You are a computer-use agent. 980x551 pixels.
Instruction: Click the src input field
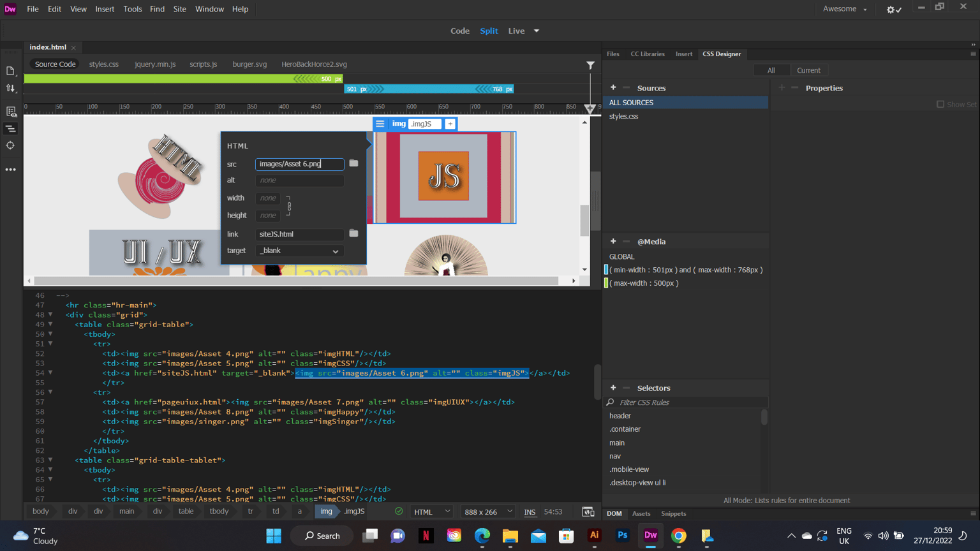click(299, 164)
